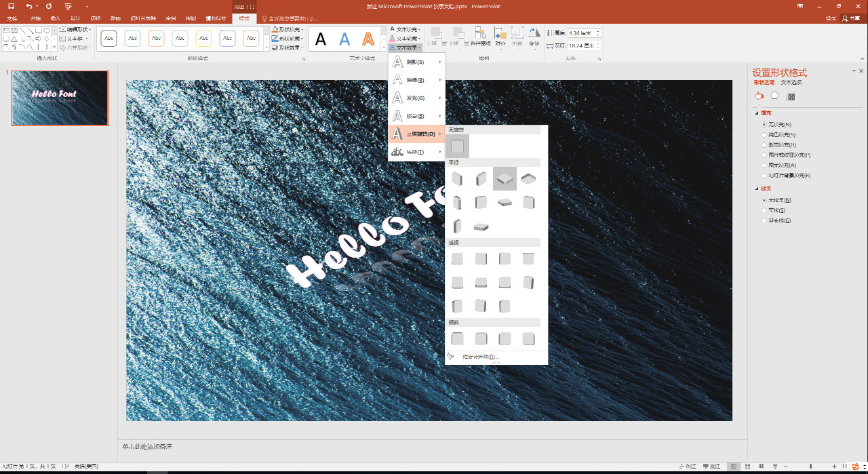Click the Save icon in quick access toolbar
Image resolution: width=868 pixels, height=474 pixels.
pos(11,5)
